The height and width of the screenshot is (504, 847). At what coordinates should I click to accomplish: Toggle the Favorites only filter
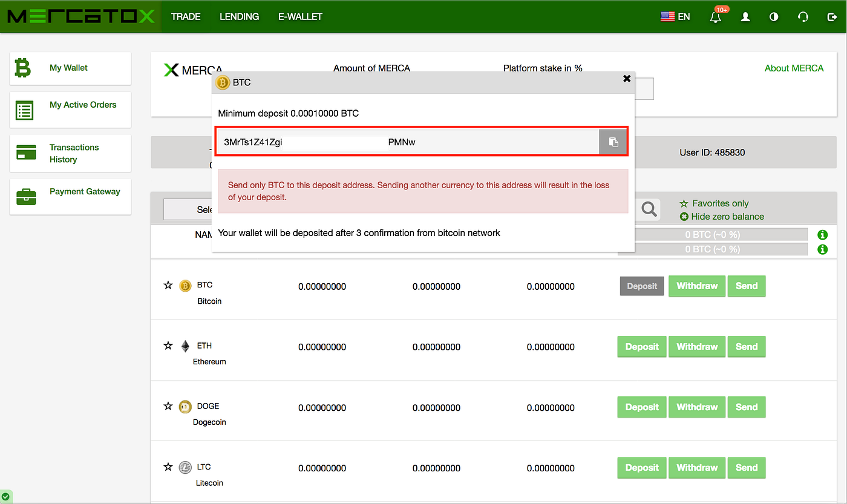coord(714,203)
